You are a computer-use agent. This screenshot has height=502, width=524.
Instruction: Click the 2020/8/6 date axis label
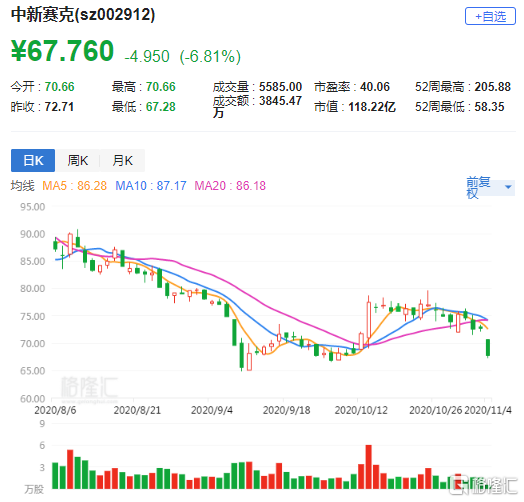pyautogui.click(x=55, y=410)
